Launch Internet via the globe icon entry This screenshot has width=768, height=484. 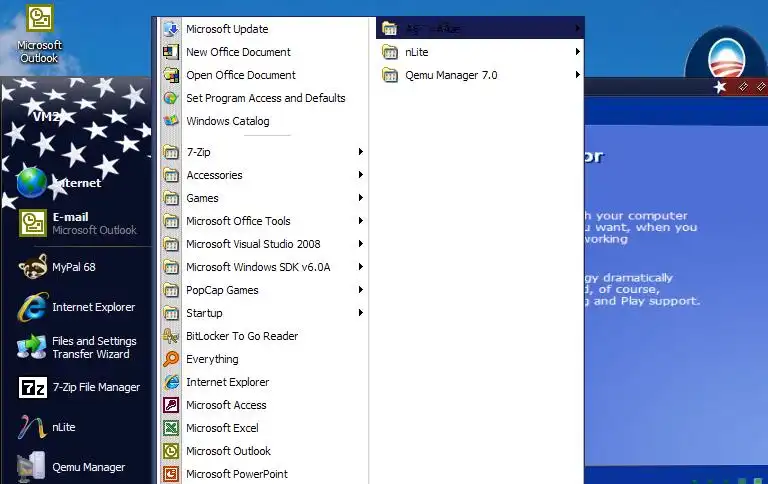click(x=60, y=183)
